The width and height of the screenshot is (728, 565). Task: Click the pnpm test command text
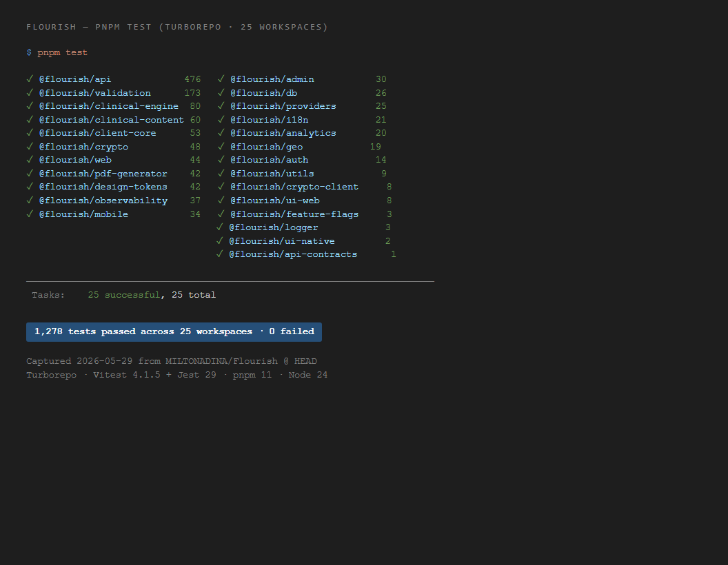click(x=62, y=52)
